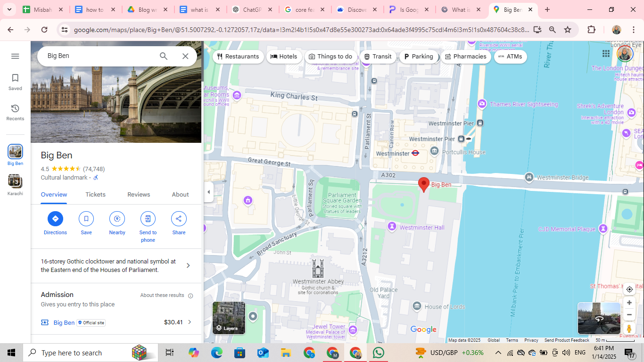Switch to the Tickets tab
The width and height of the screenshot is (644, 362).
95,195
